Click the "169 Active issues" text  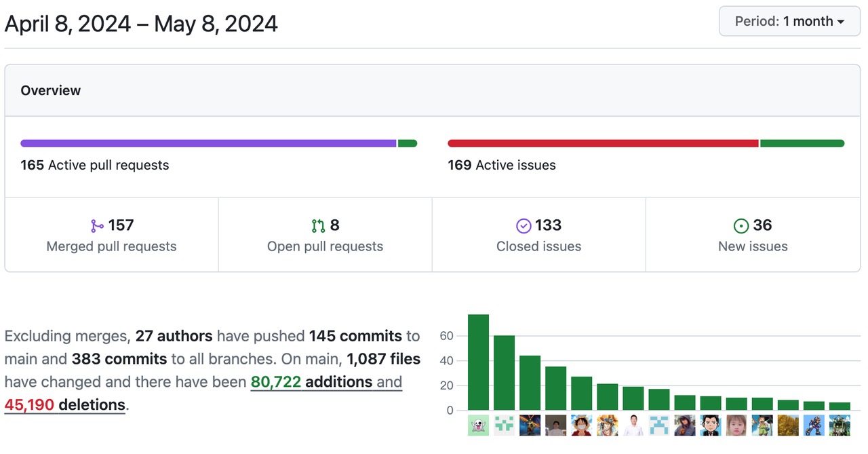[x=501, y=165]
